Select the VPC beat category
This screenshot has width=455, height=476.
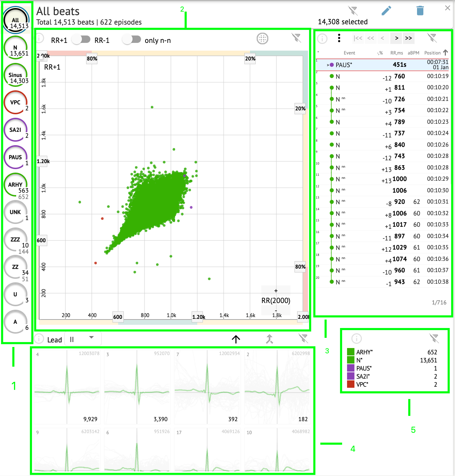[15, 103]
